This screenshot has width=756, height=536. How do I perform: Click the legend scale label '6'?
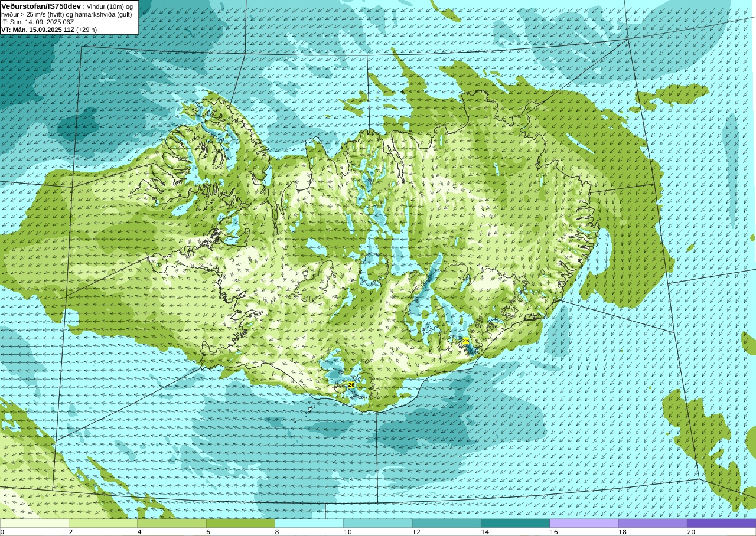(x=208, y=532)
